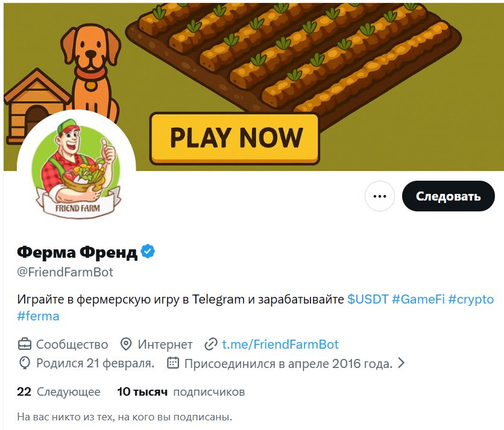Follow the account with Следовать button
Image resolution: width=504 pixels, height=430 pixels.
449,196
